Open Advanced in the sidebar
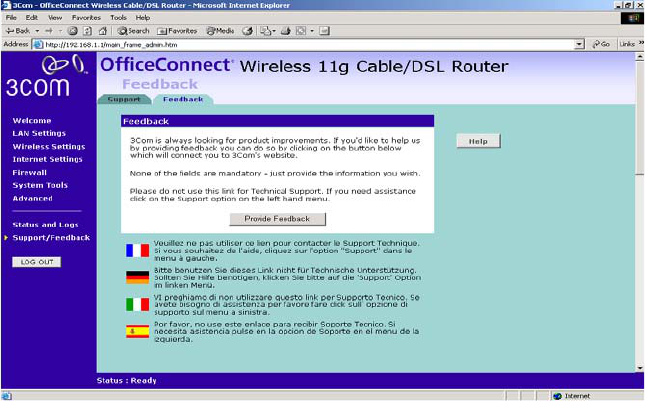Image resolution: width=645 pixels, height=402 pixels. (32, 198)
